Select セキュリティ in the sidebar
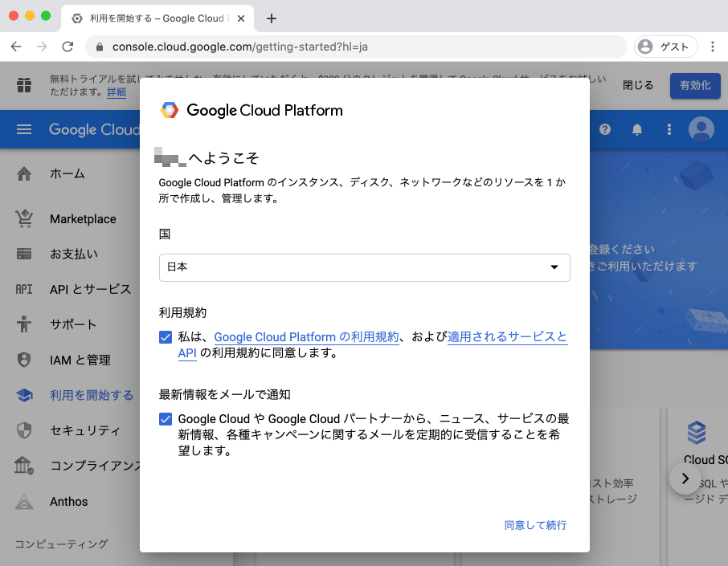Viewport: 728px width, 566px height. [x=85, y=430]
